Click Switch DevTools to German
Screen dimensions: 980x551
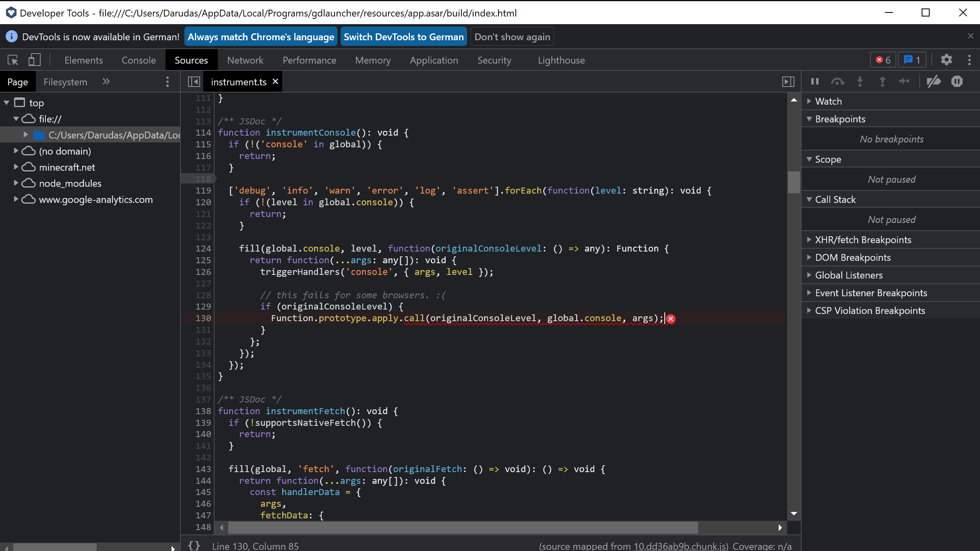coord(403,36)
